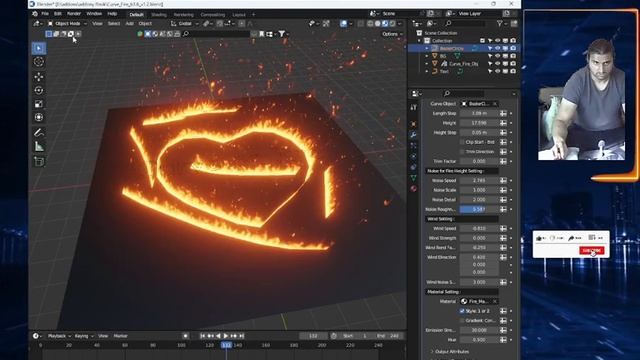The width and height of the screenshot is (640, 360).
Task: Switch to the Shading workspace tab
Action: click(159, 15)
